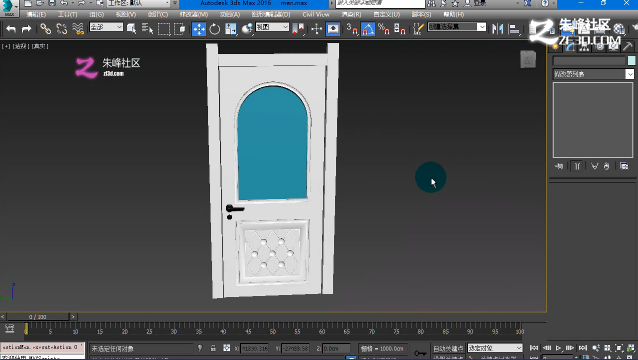Viewport: 638px width, 360px height.
Task: Click Configure Modifier Sets icon
Action: coord(624,166)
